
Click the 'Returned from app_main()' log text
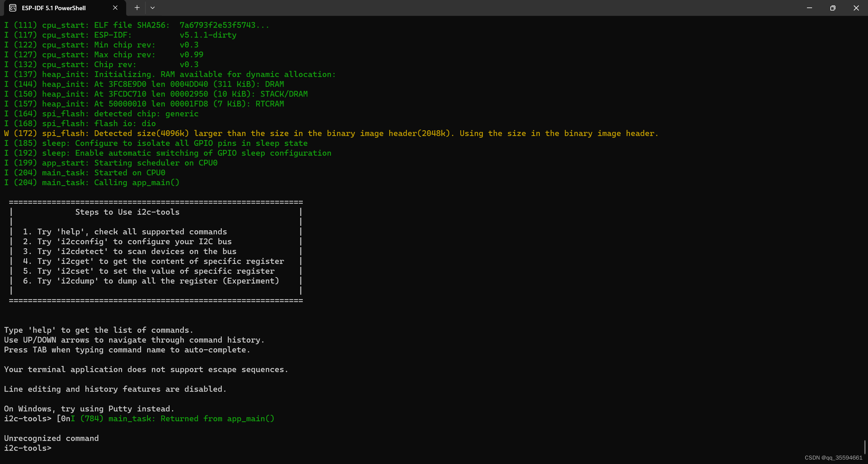point(217,419)
